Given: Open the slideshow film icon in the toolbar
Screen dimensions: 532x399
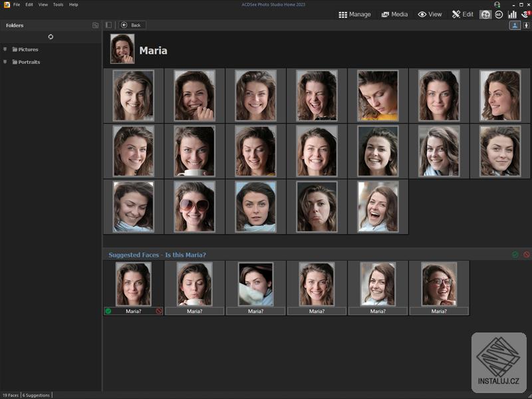Looking at the screenshot, I should (x=485, y=14).
